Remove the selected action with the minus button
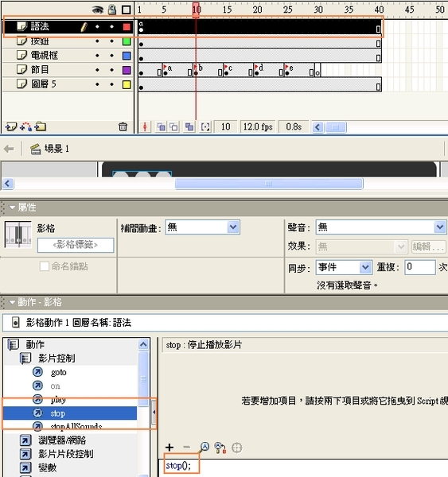 [x=187, y=447]
